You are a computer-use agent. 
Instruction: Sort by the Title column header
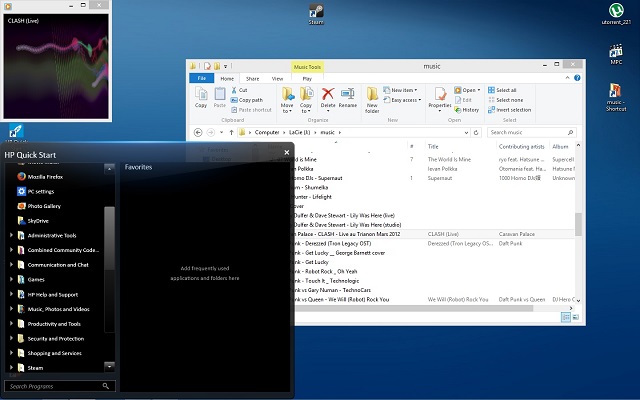[433, 147]
